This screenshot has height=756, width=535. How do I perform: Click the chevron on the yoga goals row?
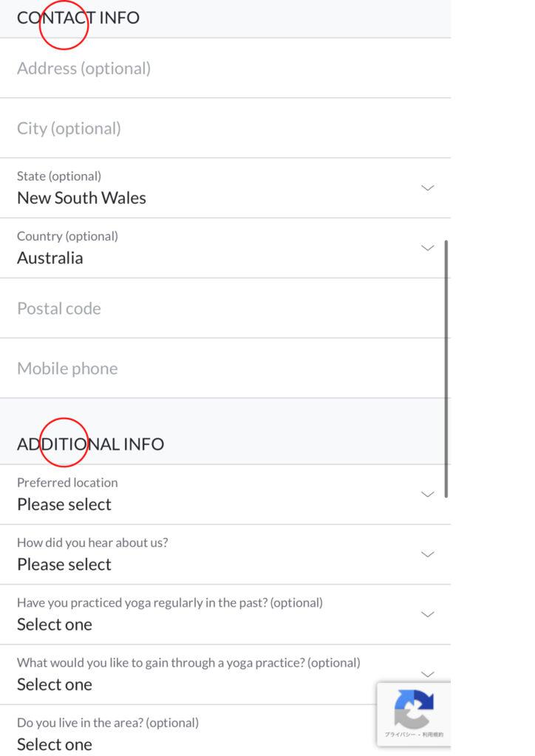(x=427, y=673)
